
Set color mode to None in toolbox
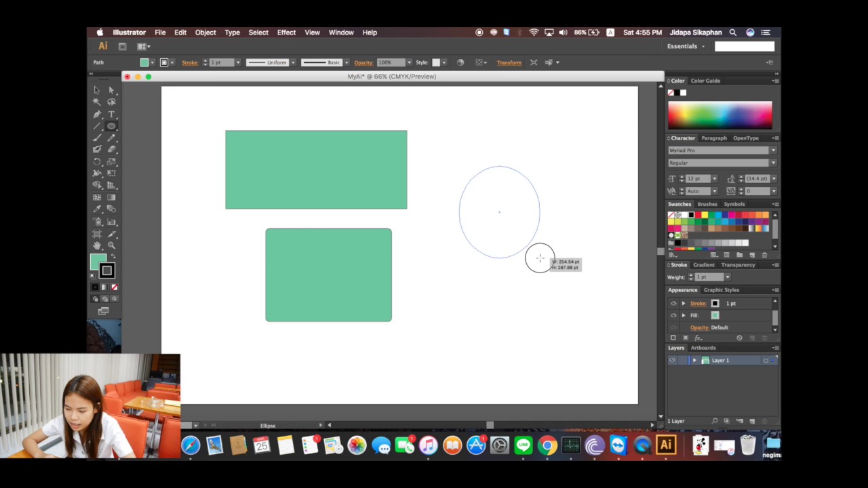[x=114, y=287]
